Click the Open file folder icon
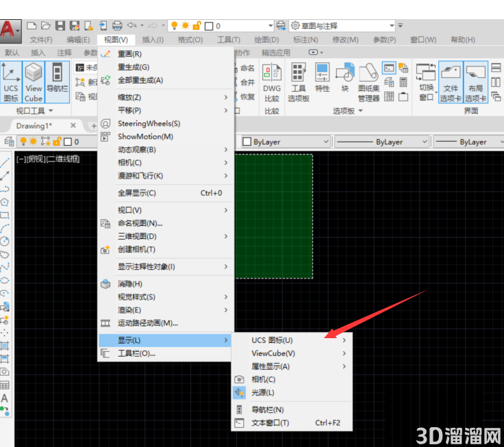This screenshot has width=504, height=447. click(x=46, y=26)
